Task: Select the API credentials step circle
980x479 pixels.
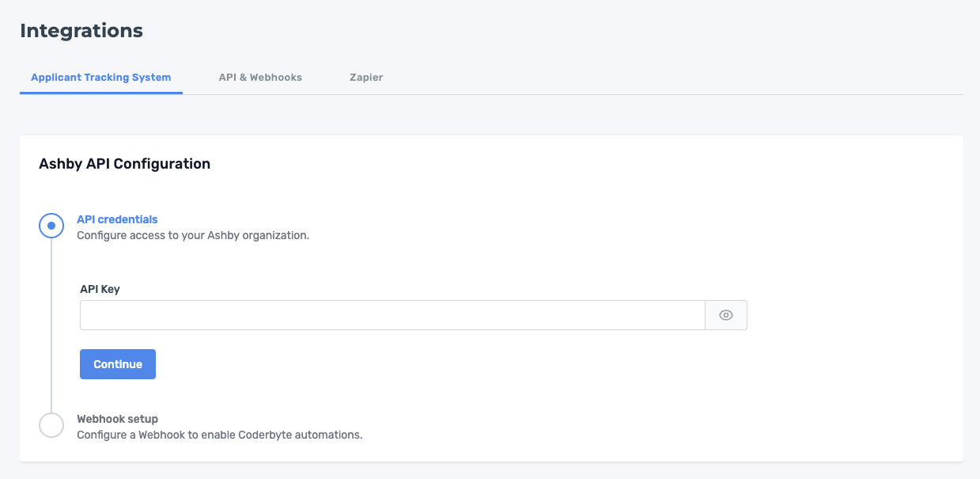Action: 51,226
